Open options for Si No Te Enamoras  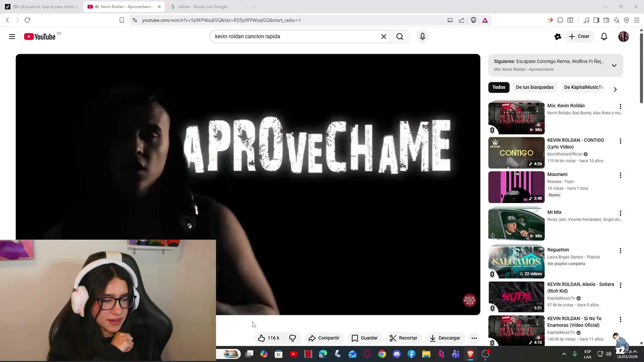coord(620,320)
